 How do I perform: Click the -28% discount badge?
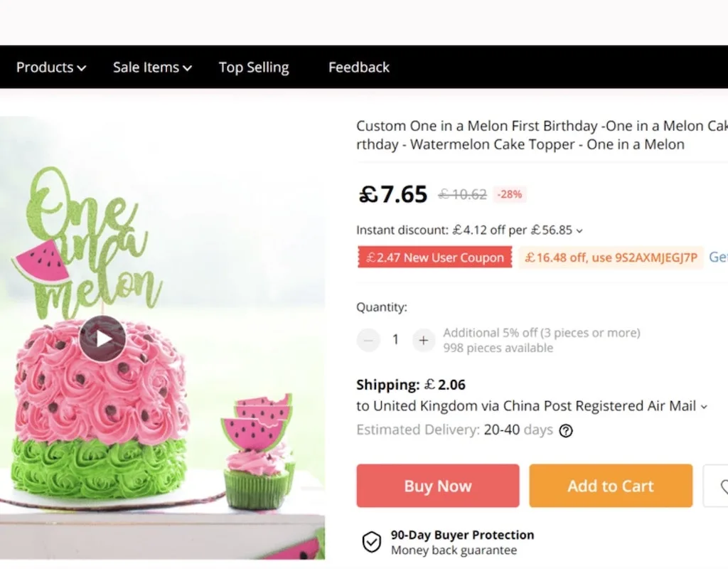click(x=509, y=193)
